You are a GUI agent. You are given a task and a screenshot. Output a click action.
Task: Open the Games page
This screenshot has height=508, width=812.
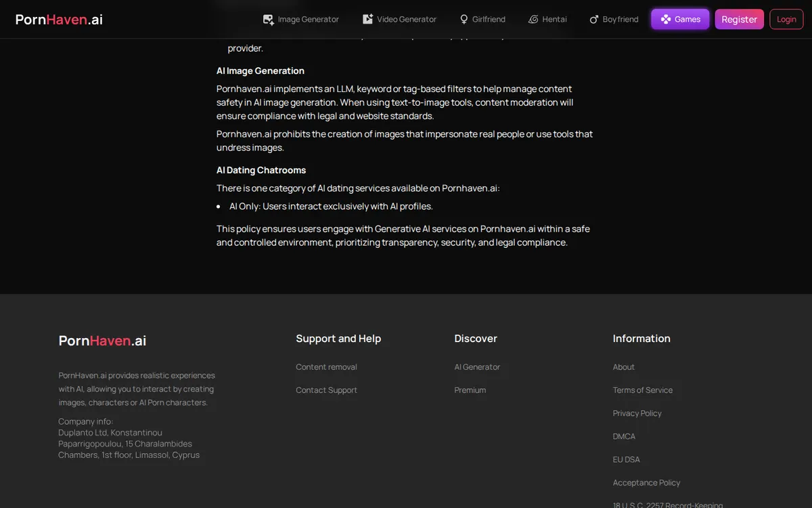coord(680,19)
